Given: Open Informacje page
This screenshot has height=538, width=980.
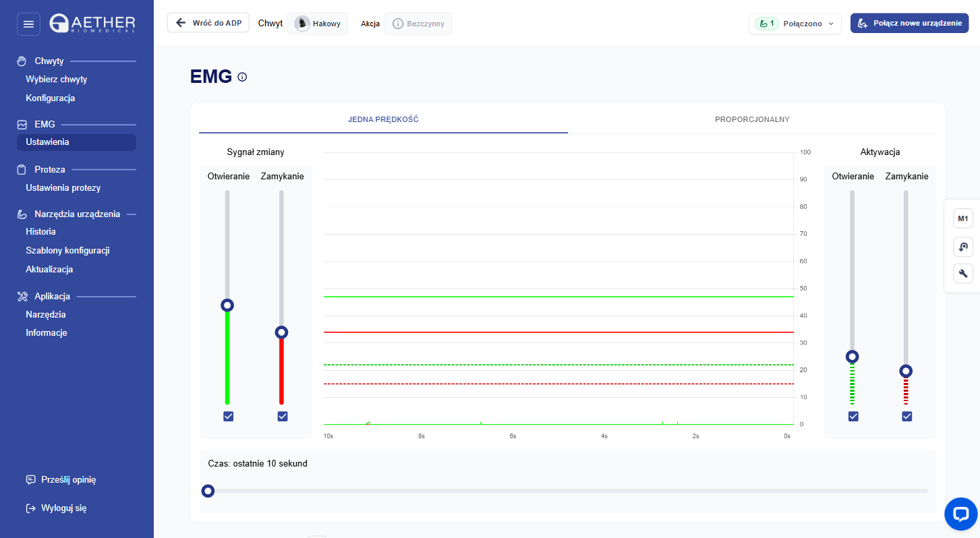Looking at the screenshot, I should point(47,332).
